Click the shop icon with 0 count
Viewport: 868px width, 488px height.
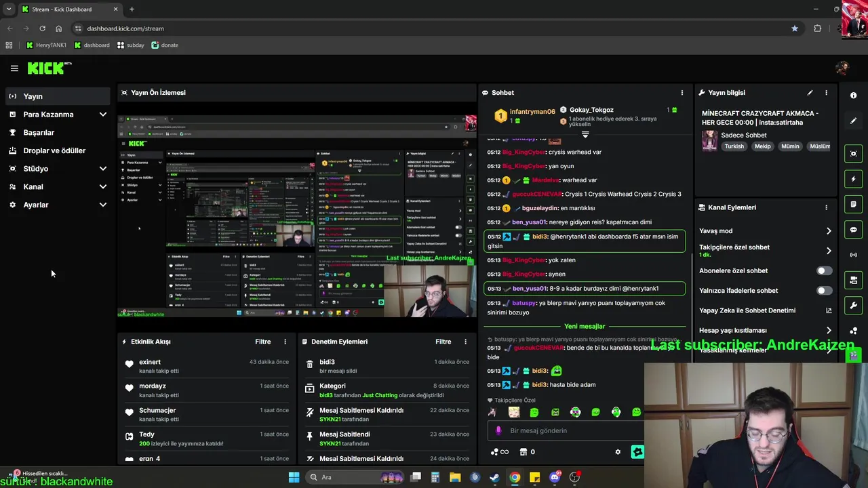[x=528, y=452]
